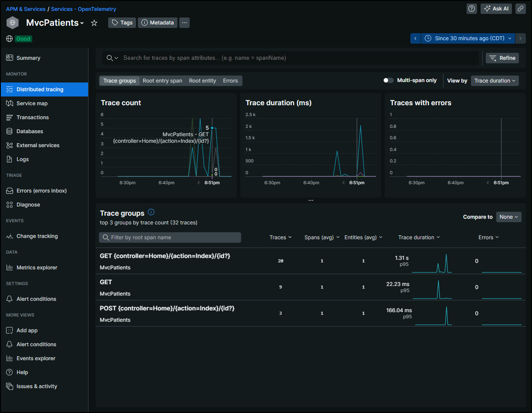Click the 1.31 s trace duration value
The image size is (532, 413).
coord(402,258)
